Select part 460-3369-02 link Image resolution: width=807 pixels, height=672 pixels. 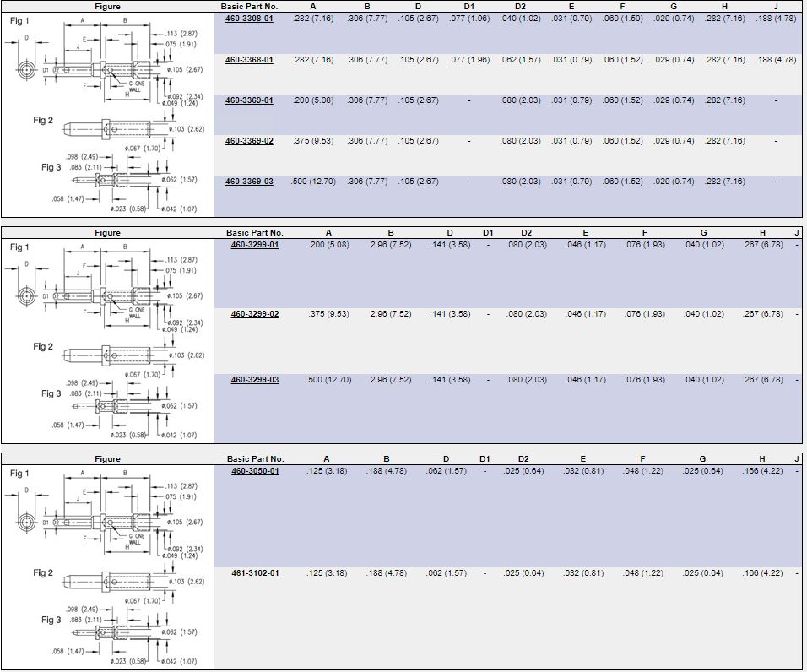[x=249, y=141]
